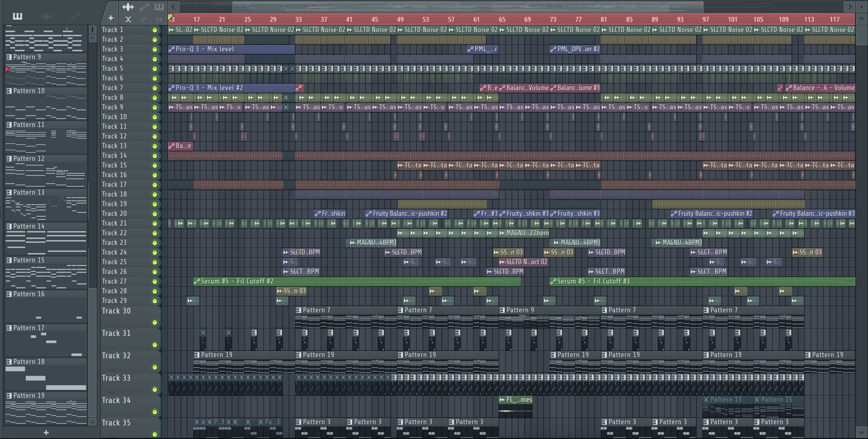
Task: Click the up arrow of the vertical playlist scrollbar
Action: coord(862,19)
